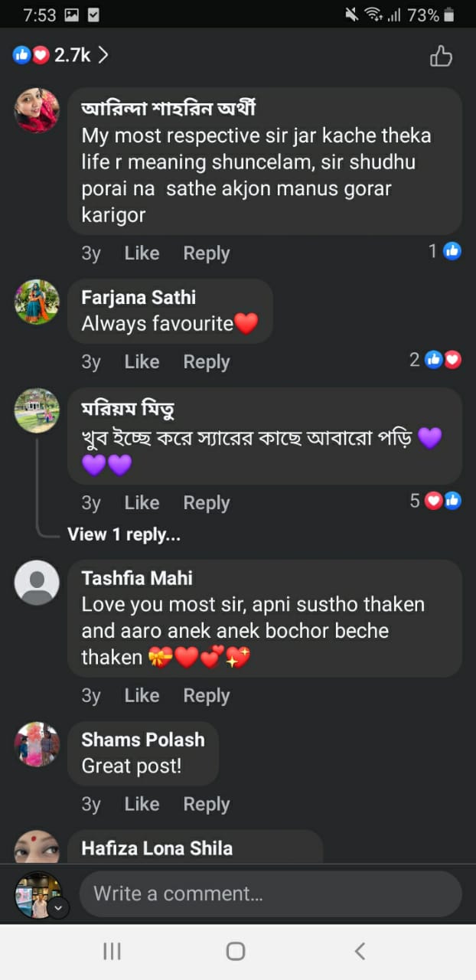The width and height of the screenshot is (476, 980).
Task: Open Farjana Sathi's profile picture
Action: 37,302
